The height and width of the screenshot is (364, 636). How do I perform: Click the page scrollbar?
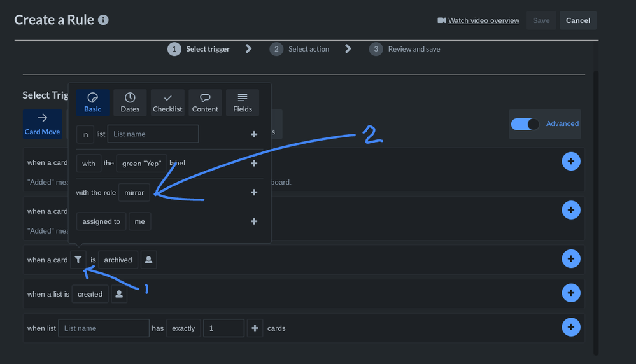click(596, 213)
